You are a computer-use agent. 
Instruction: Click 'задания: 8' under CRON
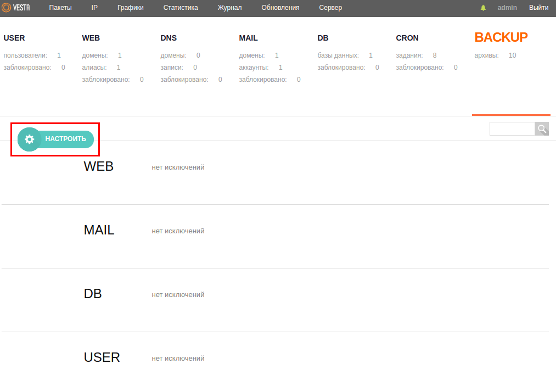point(416,55)
